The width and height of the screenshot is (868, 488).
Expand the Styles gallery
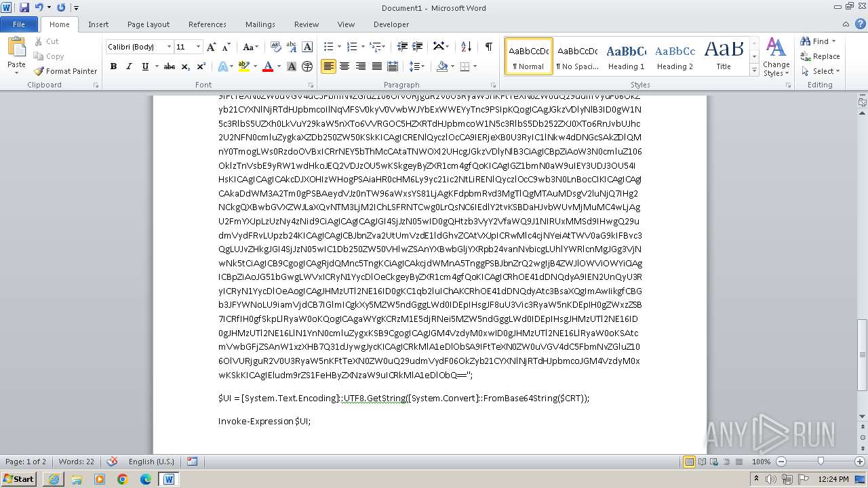[754, 70]
